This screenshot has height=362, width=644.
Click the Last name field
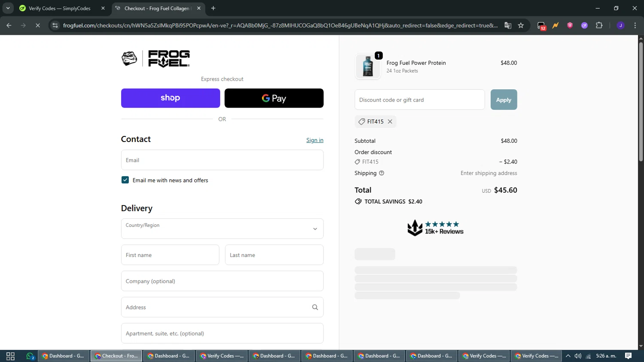tap(274, 255)
